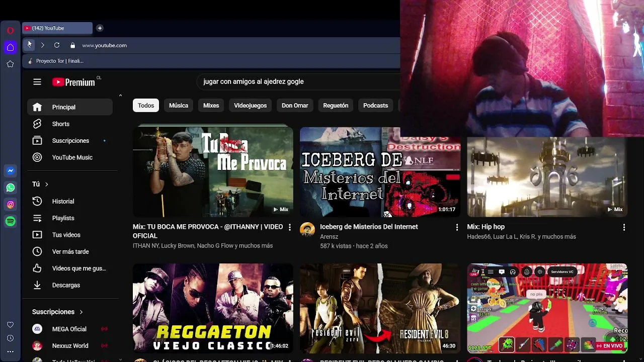Image resolution: width=644 pixels, height=362 pixels.
Task: Open Tus videos in the sidebar
Action: [70, 235]
